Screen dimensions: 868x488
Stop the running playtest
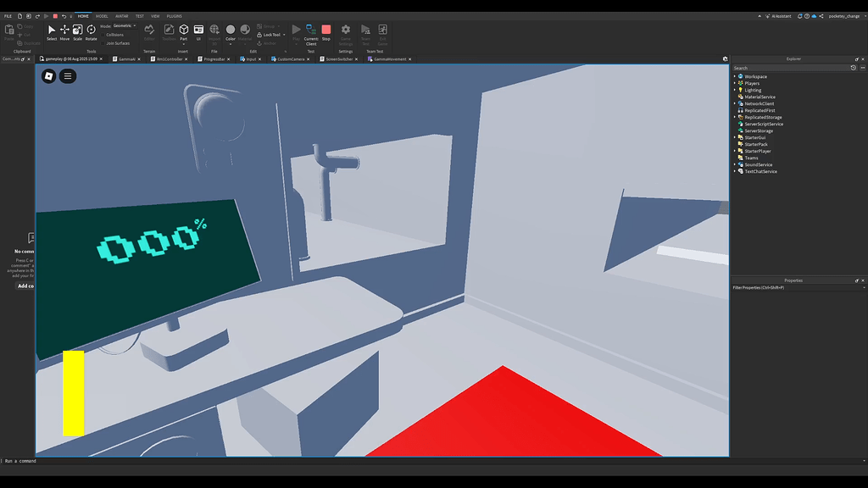326,30
